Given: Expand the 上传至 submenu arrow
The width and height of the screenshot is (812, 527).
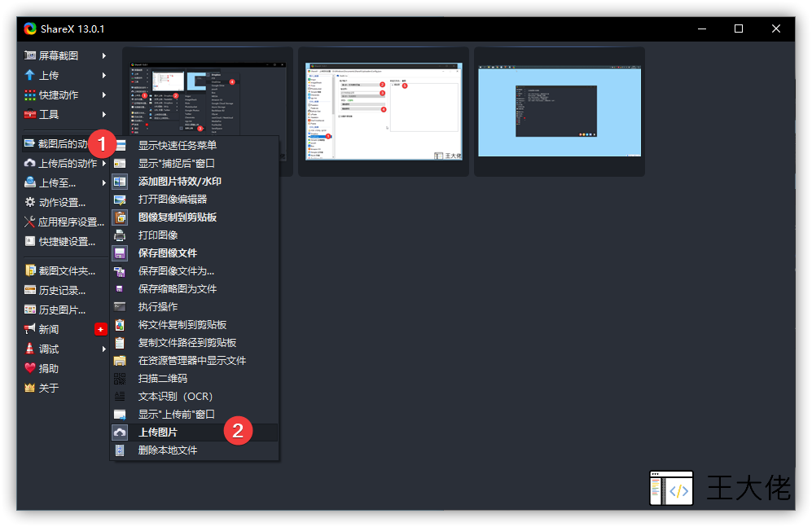Looking at the screenshot, I should click(104, 182).
